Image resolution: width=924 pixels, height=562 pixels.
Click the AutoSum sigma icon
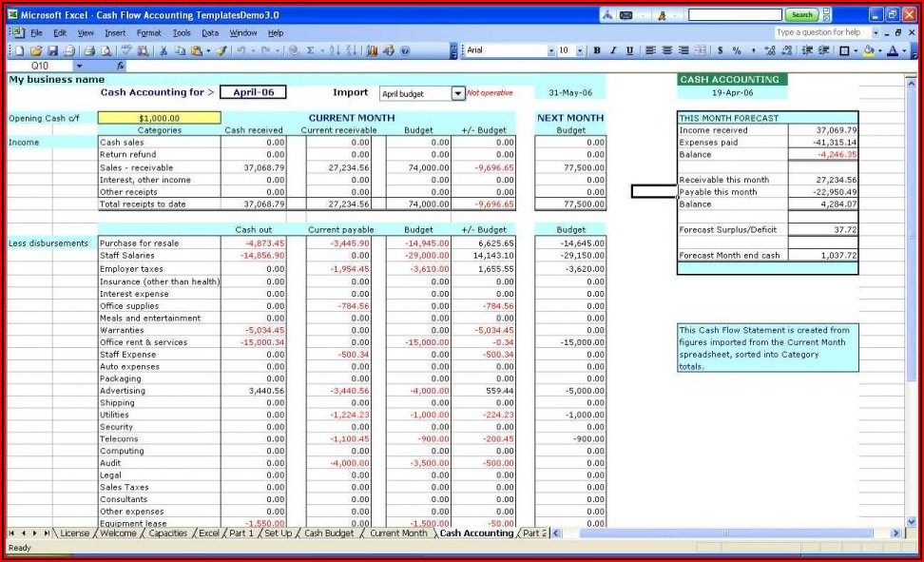311,50
